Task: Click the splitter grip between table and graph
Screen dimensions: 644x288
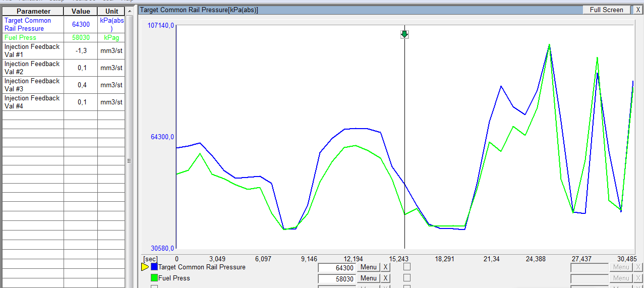Action: point(129,161)
